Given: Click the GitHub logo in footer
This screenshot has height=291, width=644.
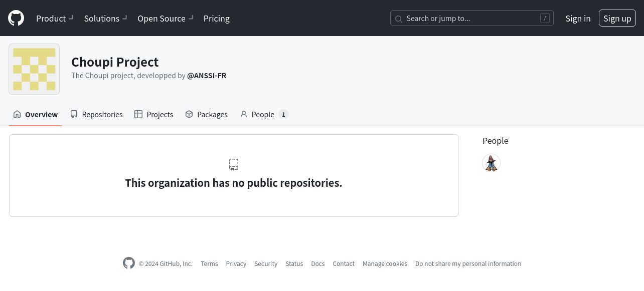Looking at the screenshot, I should 129,263.
